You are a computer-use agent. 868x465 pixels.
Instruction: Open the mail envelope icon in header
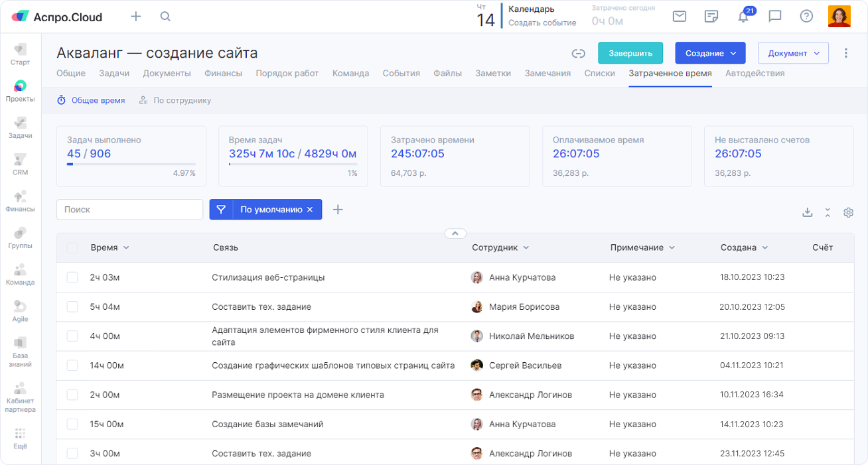679,17
